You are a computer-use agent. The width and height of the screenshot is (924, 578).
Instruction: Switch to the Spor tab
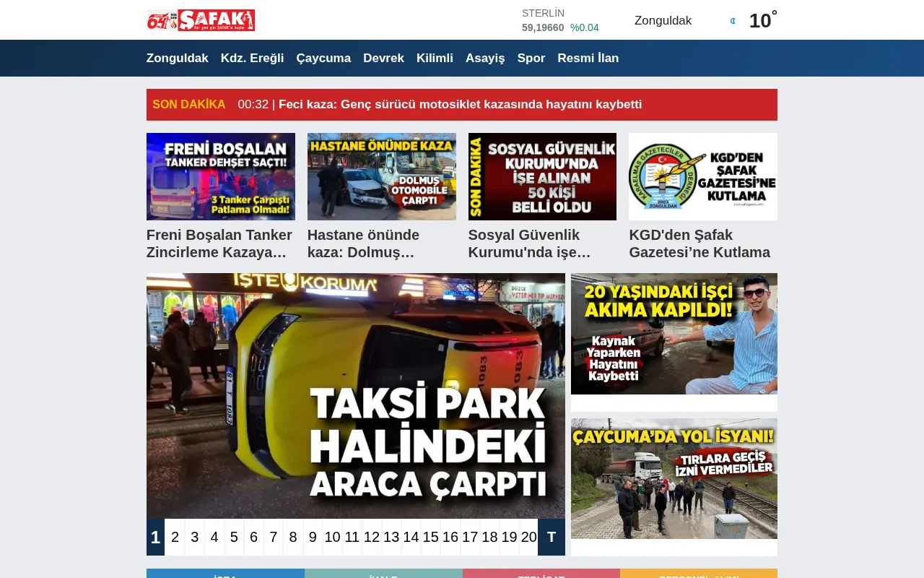coord(531,58)
